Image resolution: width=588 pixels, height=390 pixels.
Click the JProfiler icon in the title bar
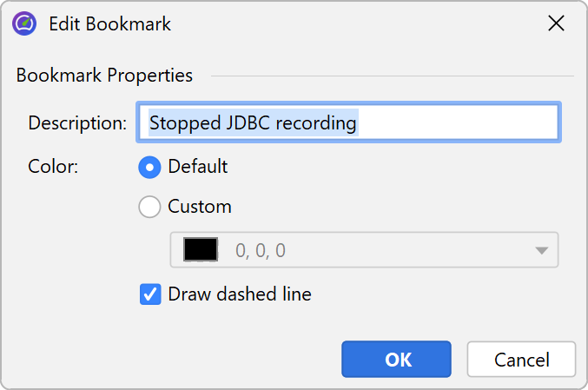pyautogui.click(x=24, y=23)
